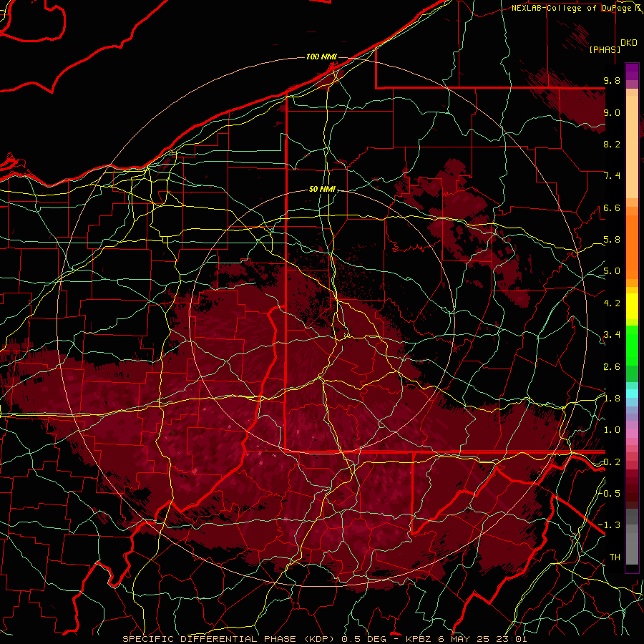This screenshot has height=644, width=644.
Task: Click the purple band atop the color scale
Action: coord(632,72)
